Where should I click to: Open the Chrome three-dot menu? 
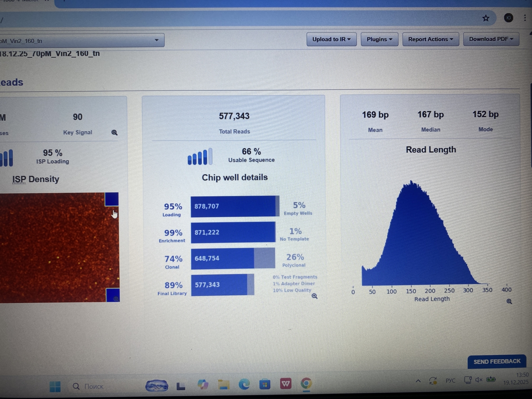point(525,18)
